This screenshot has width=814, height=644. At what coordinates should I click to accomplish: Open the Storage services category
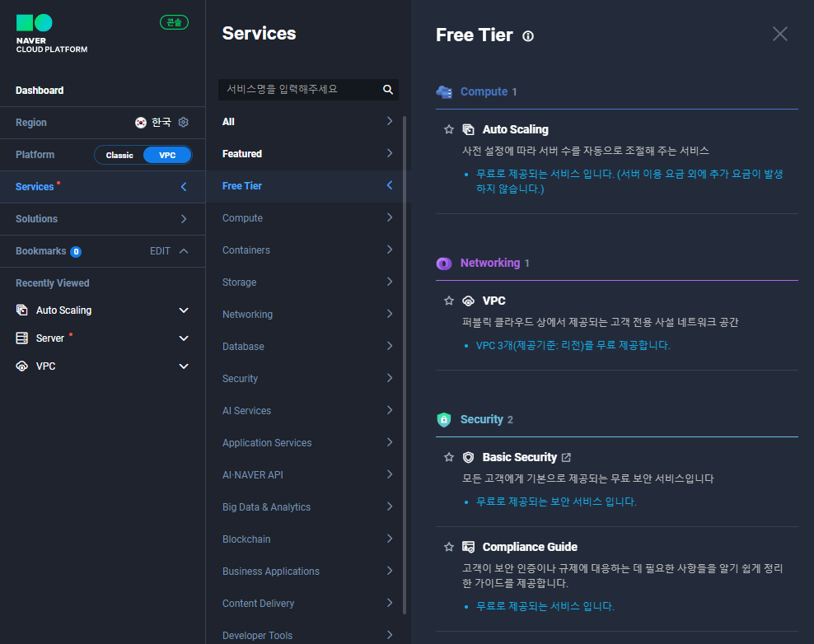308,282
